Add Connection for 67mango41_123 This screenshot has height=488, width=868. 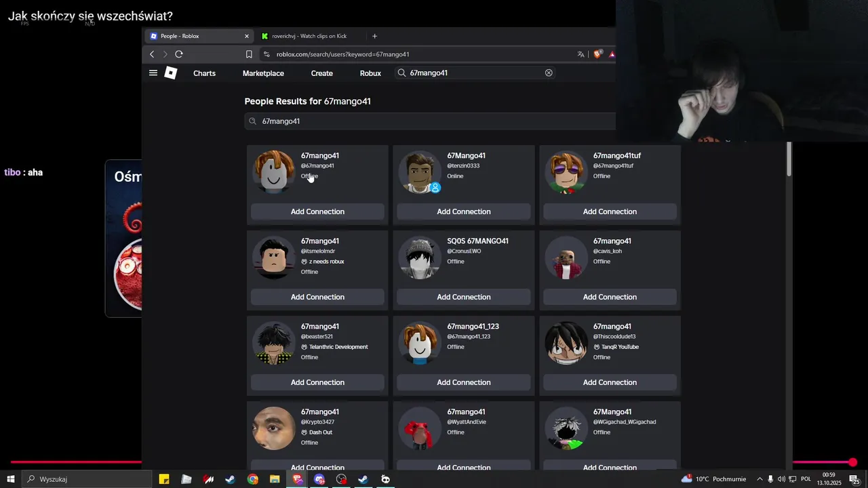pos(464,382)
